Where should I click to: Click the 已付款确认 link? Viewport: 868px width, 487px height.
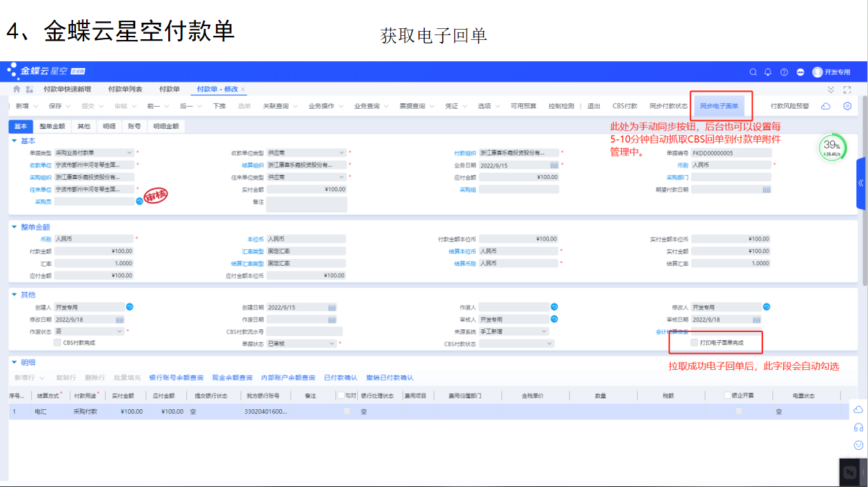pos(341,378)
